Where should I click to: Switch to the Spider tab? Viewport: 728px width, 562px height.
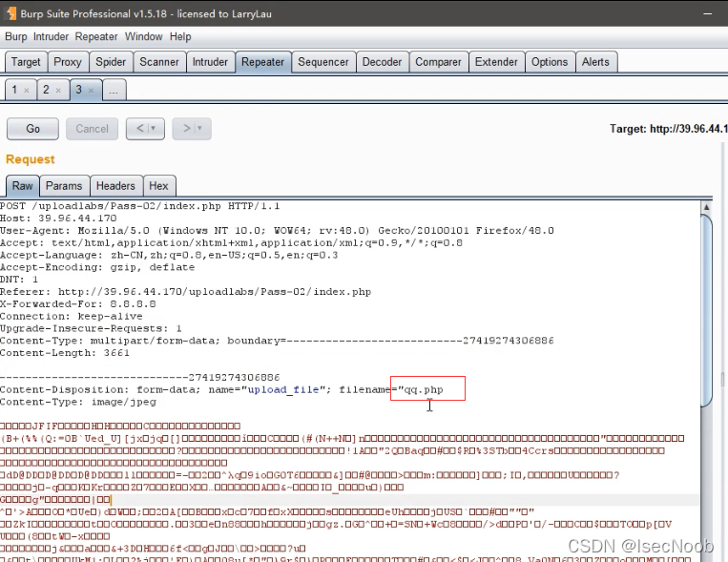111,62
